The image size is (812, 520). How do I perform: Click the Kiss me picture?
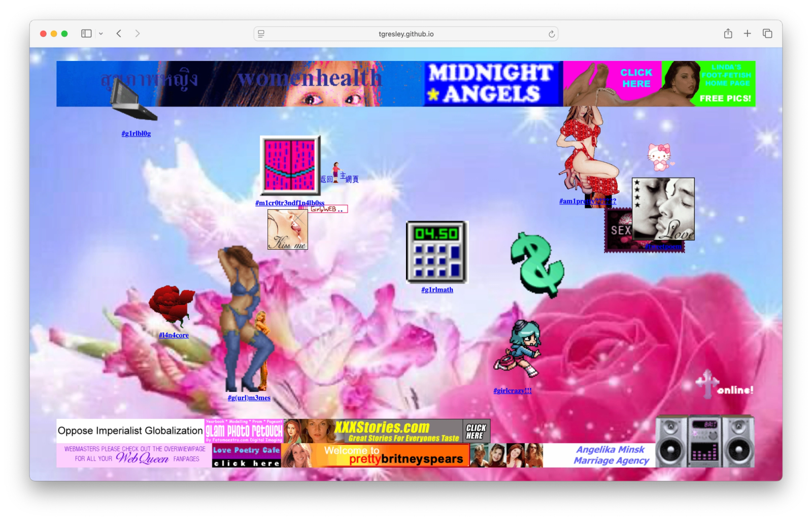[x=288, y=230]
